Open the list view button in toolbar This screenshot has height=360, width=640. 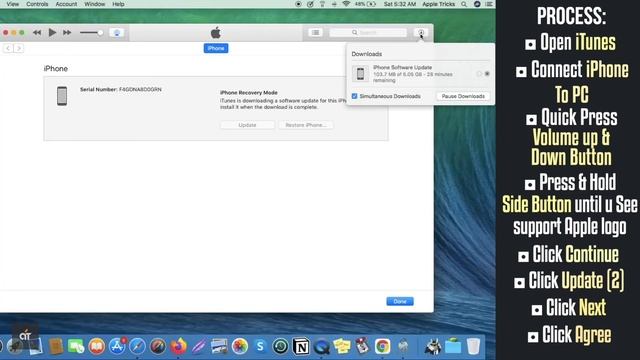coord(315,32)
